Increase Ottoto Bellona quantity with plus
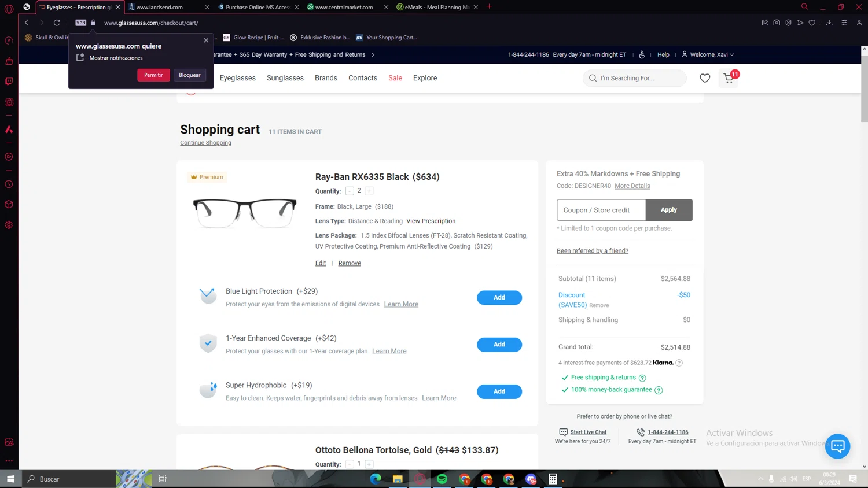The width and height of the screenshot is (868, 488). [369, 464]
